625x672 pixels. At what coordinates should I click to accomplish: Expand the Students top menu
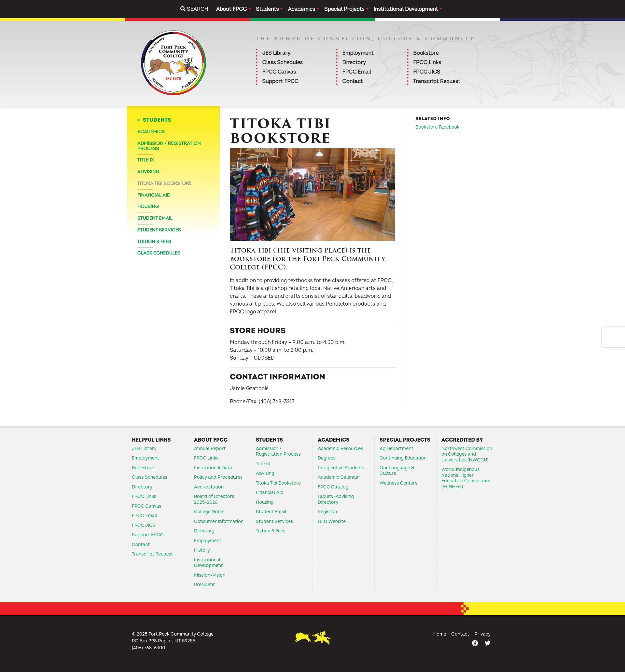coord(269,9)
